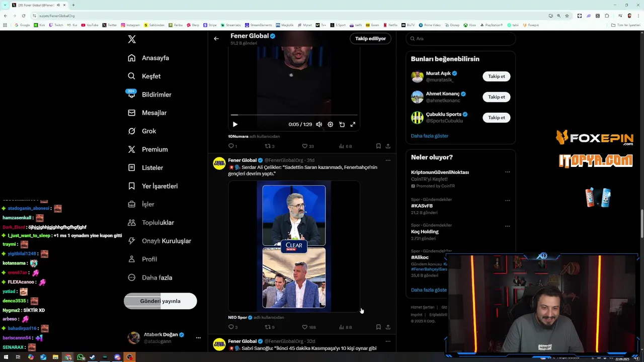Open options for KriptonunGüvenliNoktası trend
644x362 pixels.
pyautogui.click(x=507, y=172)
